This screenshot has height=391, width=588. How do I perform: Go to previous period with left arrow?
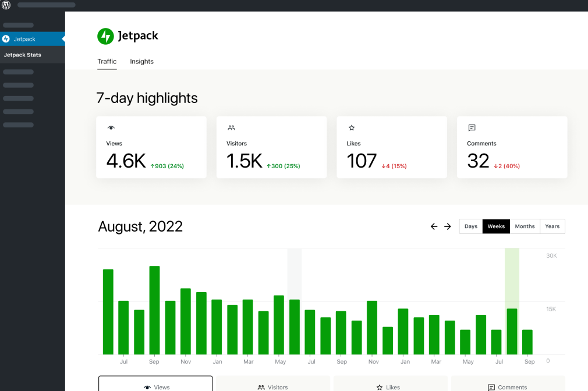pyautogui.click(x=434, y=226)
